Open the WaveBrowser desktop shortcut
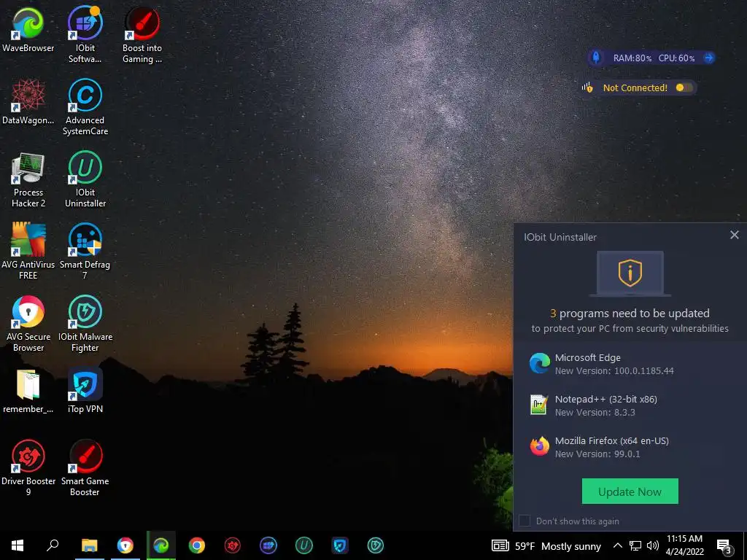 28,29
